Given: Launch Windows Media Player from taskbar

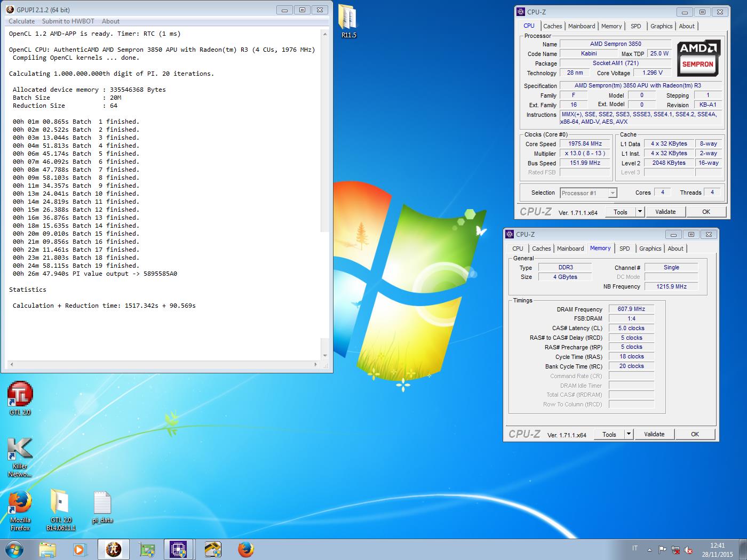Looking at the screenshot, I should [x=80, y=549].
